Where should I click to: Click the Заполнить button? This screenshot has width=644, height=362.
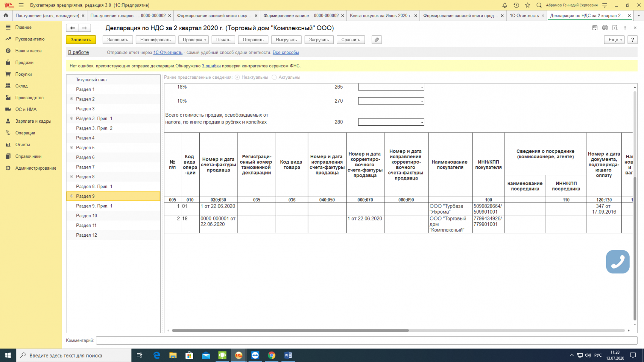[118, 40]
